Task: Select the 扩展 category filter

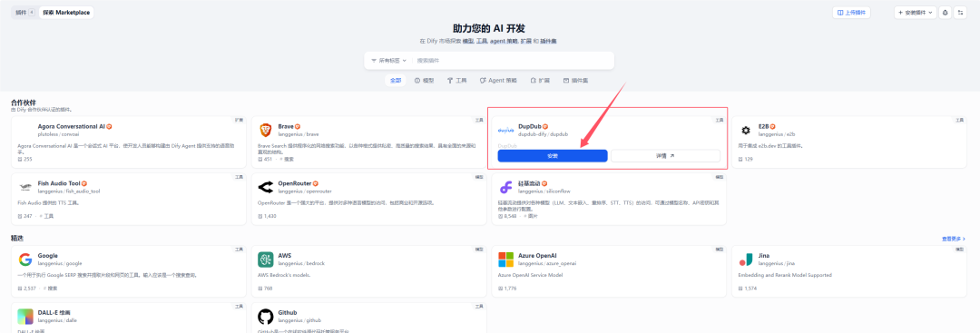Action: point(540,81)
